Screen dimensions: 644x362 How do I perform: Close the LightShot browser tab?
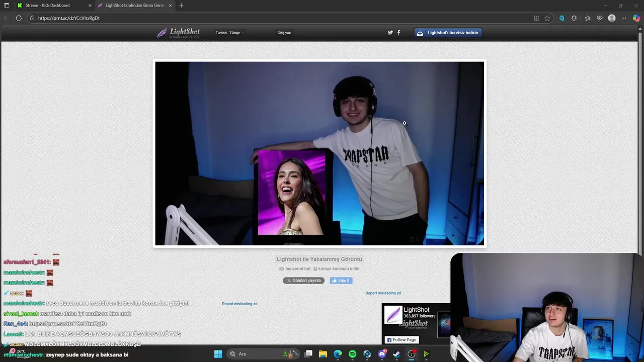coord(170,6)
